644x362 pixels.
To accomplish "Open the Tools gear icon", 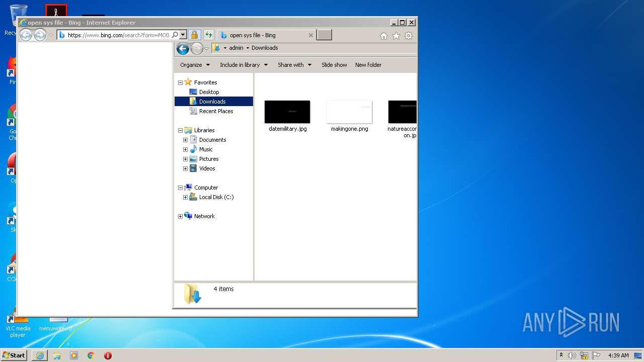I will (409, 36).
